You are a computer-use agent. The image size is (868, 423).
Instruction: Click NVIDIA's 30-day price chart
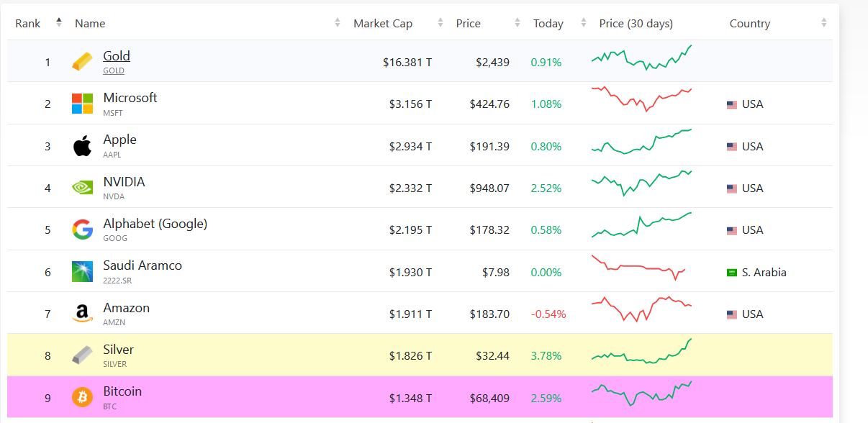coord(641,183)
